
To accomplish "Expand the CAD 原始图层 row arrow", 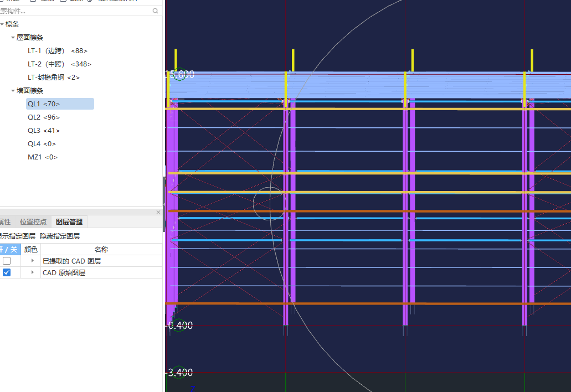I will pos(33,272).
